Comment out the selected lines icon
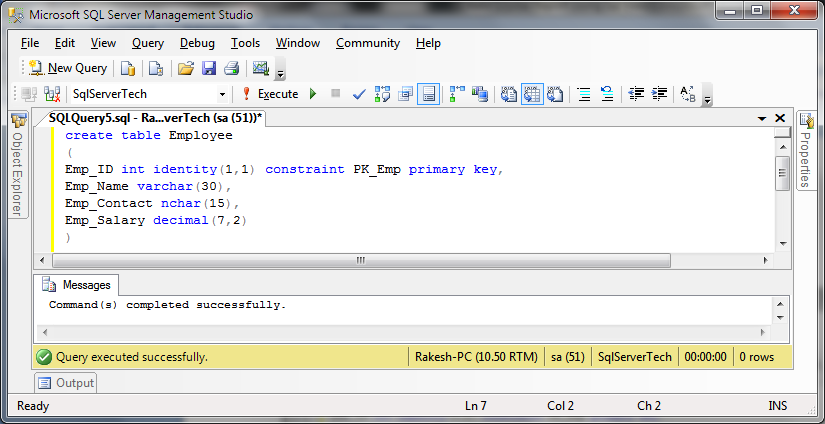Image resolution: width=825 pixels, height=424 pixels. (x=583, y=95)
